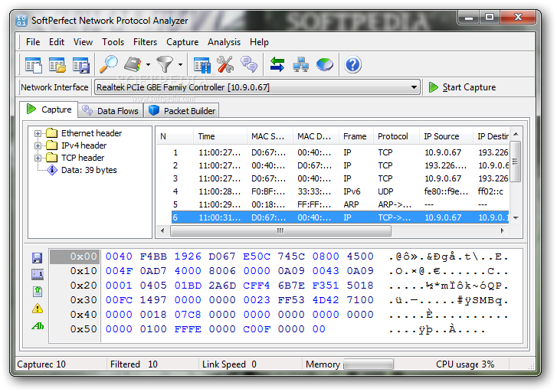
Task: Click the pie chart icon
Action: (325, 64)
